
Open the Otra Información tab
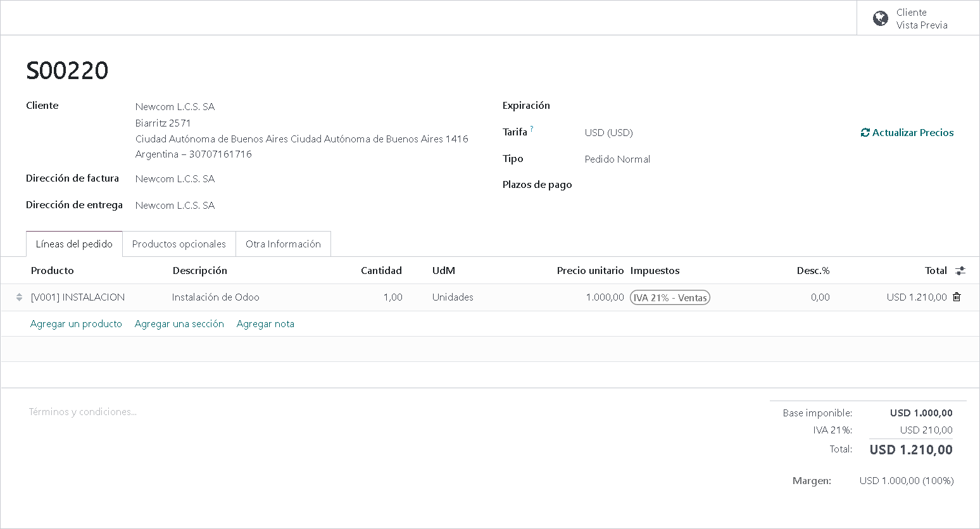point(283,244)
